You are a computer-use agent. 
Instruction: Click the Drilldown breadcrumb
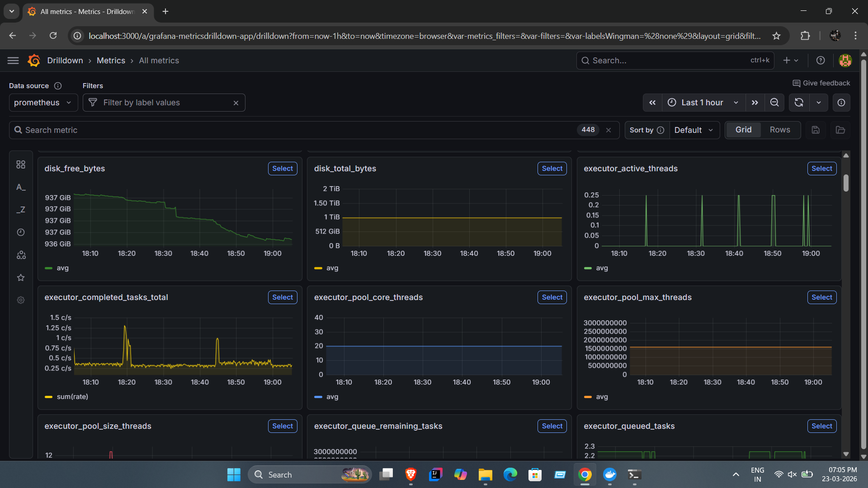[65, 61]
